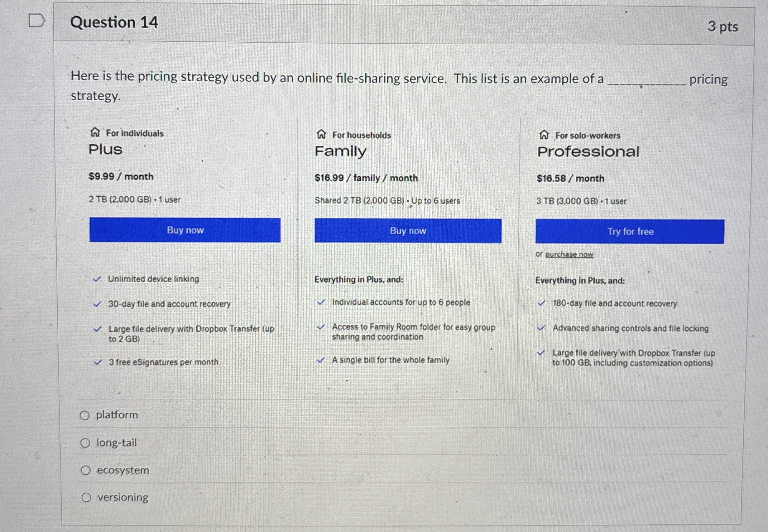Click Try for free on the Professional plan

click(630, 232)
